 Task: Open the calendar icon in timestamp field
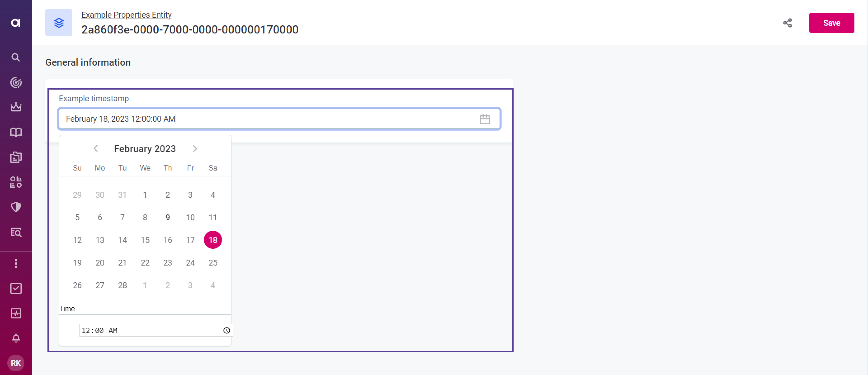[x=485, y=119]
